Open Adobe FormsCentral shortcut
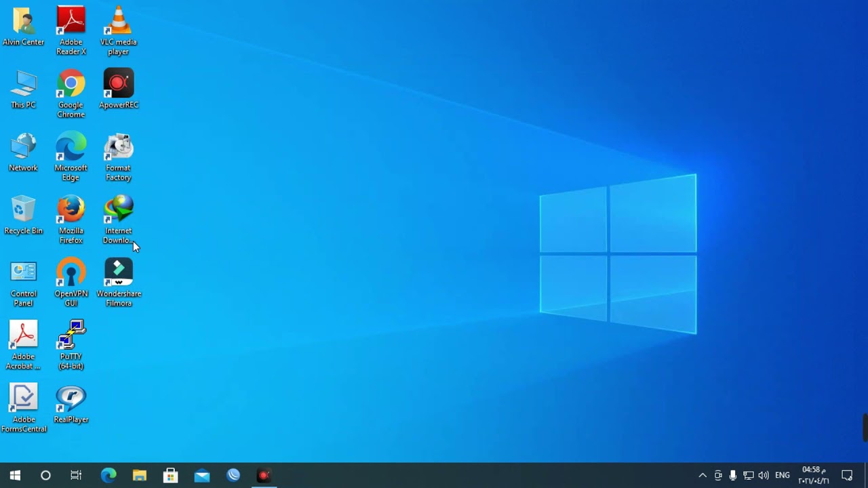Image resolution: width=868 pixels, height=488 pixels. (x=23, y=408)
